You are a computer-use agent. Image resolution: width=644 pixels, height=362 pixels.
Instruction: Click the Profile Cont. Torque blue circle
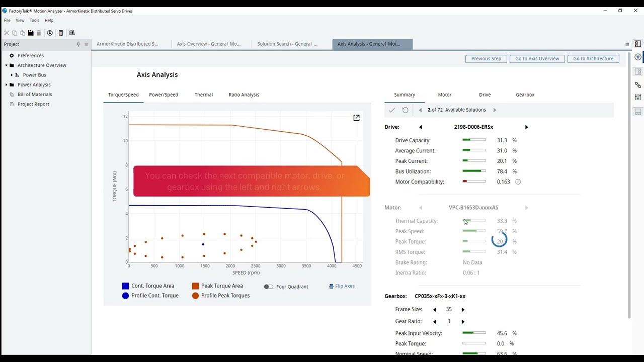126,296
